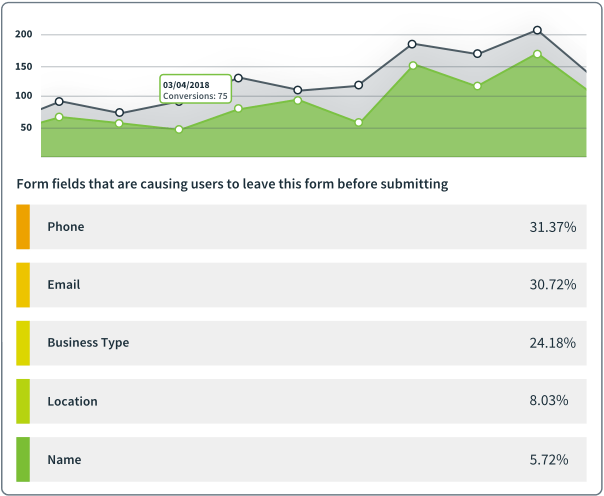
Task: Select the Email field row
Action: coord(300,285)
